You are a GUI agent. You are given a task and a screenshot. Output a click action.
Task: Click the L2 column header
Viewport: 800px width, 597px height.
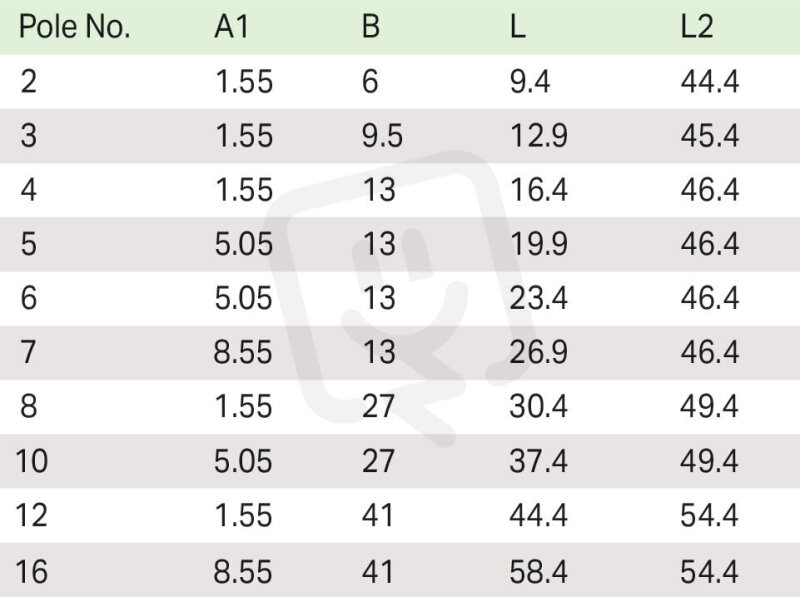pos(696,26)
